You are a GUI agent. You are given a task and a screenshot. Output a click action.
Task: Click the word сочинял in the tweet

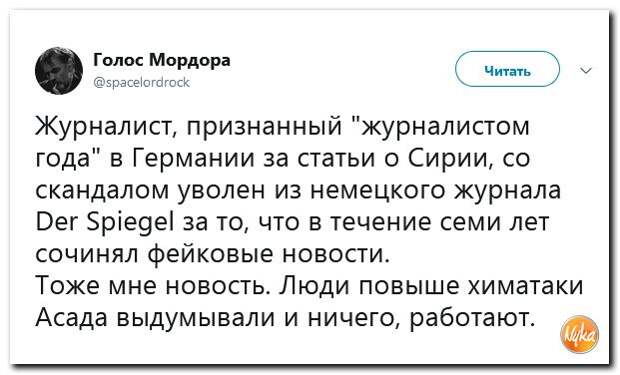tap(87, 254)
